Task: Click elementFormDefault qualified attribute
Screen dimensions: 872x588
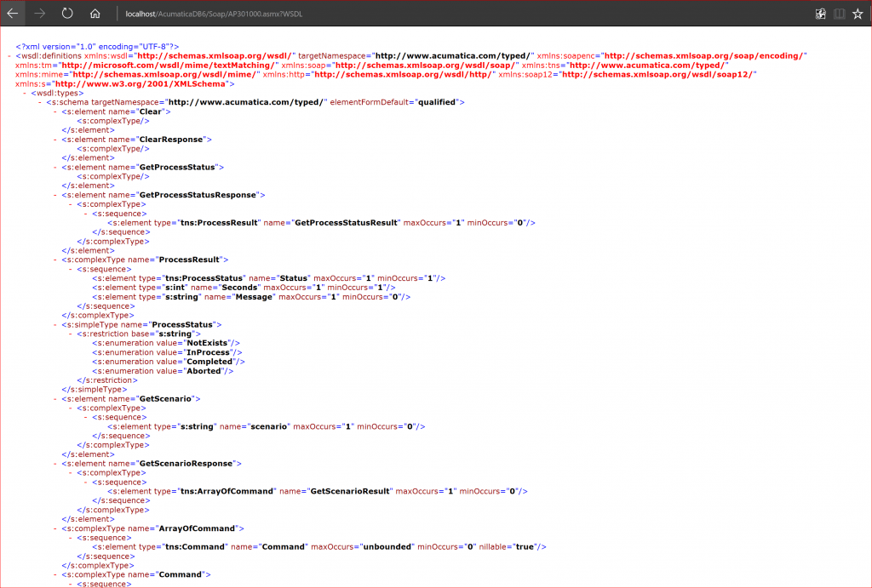Action: coord(394,102)
